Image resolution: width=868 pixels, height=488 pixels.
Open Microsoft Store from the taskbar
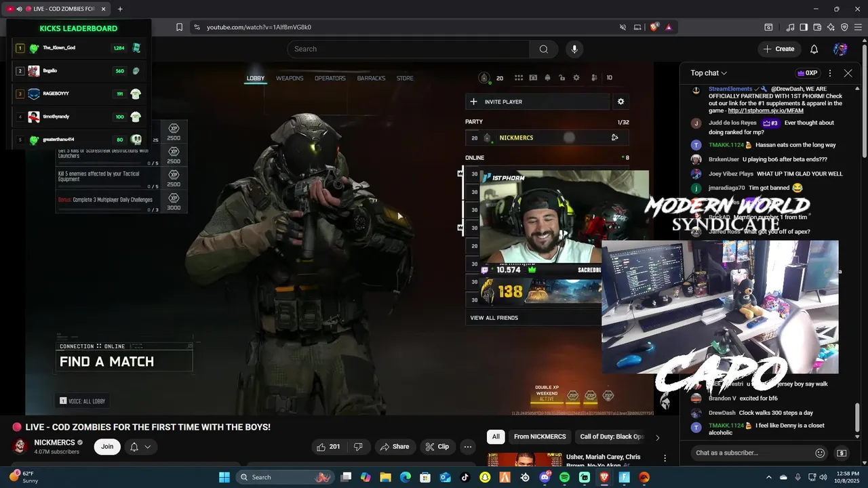[425, 477]
